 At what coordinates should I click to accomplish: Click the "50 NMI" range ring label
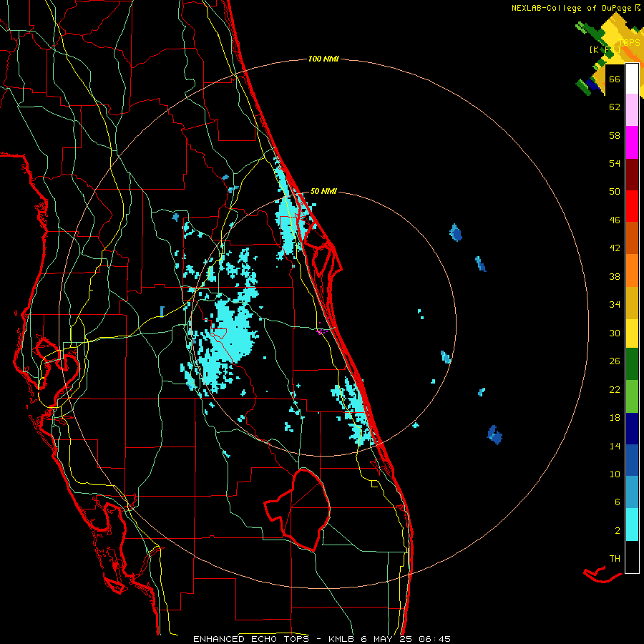pyautogui.click(x=323, y=191)
